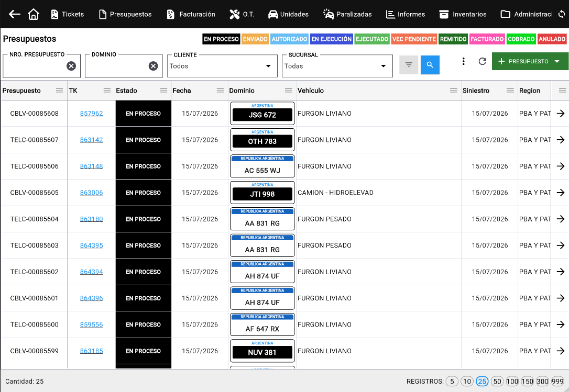Open row arrow for CBLV-00085608
569x392 pixels.
pyautogui.click(x=561, y=114)
